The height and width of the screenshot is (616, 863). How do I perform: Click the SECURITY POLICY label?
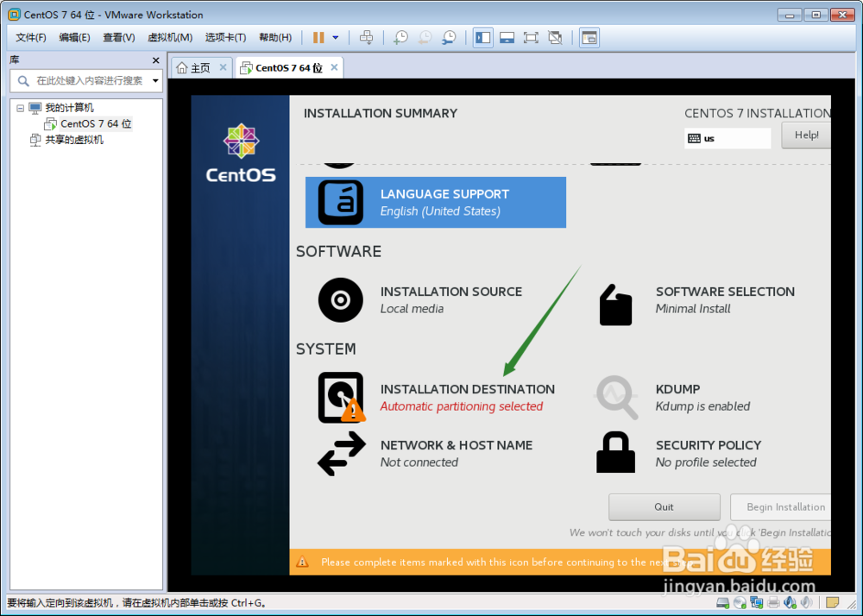click(709, 445)
